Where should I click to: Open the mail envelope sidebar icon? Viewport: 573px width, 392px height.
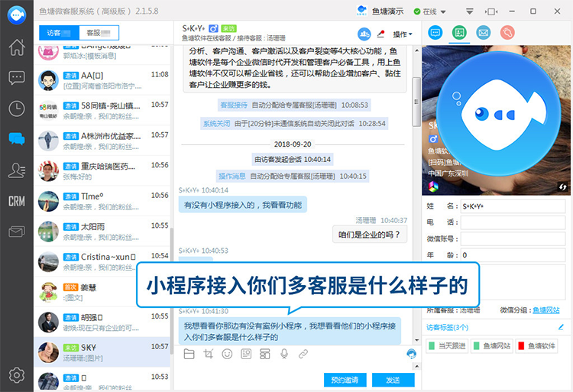coord(17,232)
